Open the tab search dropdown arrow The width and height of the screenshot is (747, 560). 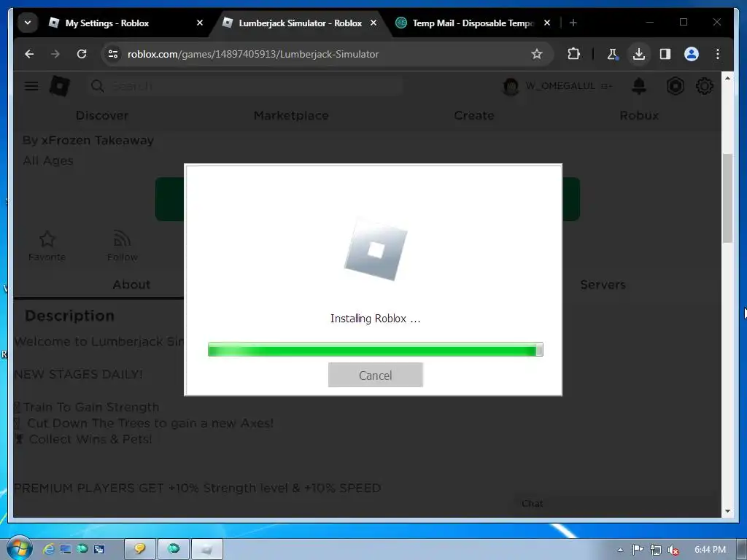28,23
